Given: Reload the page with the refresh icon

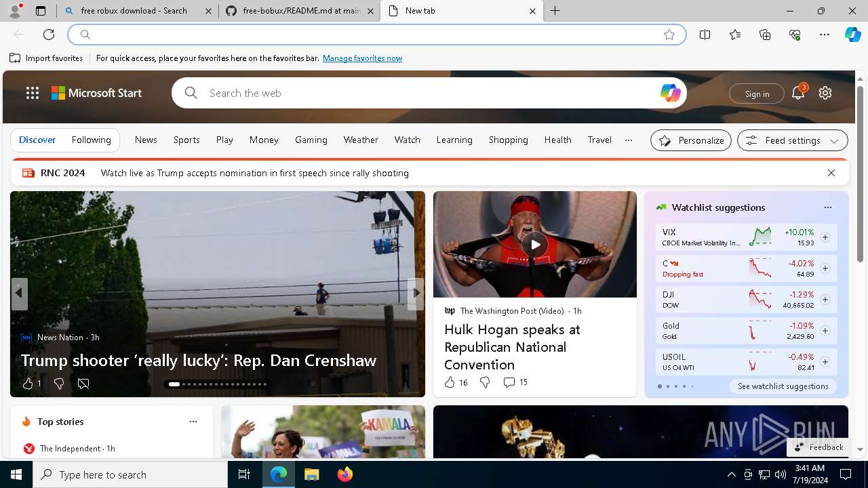Looking at the screenshot, I should [49, 35].
